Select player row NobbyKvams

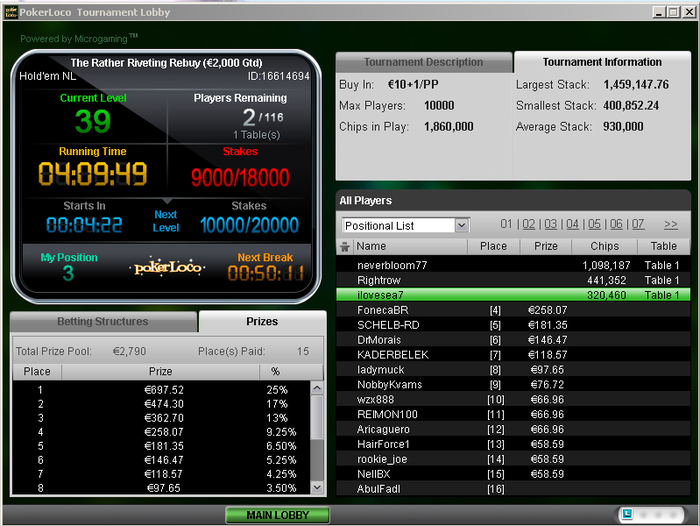coord(513,384)
